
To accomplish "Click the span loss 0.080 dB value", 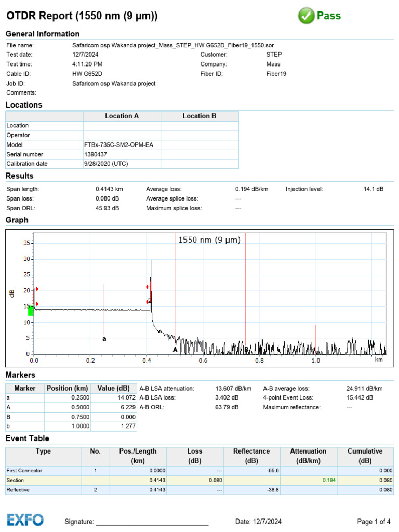I will coord(107,199).
